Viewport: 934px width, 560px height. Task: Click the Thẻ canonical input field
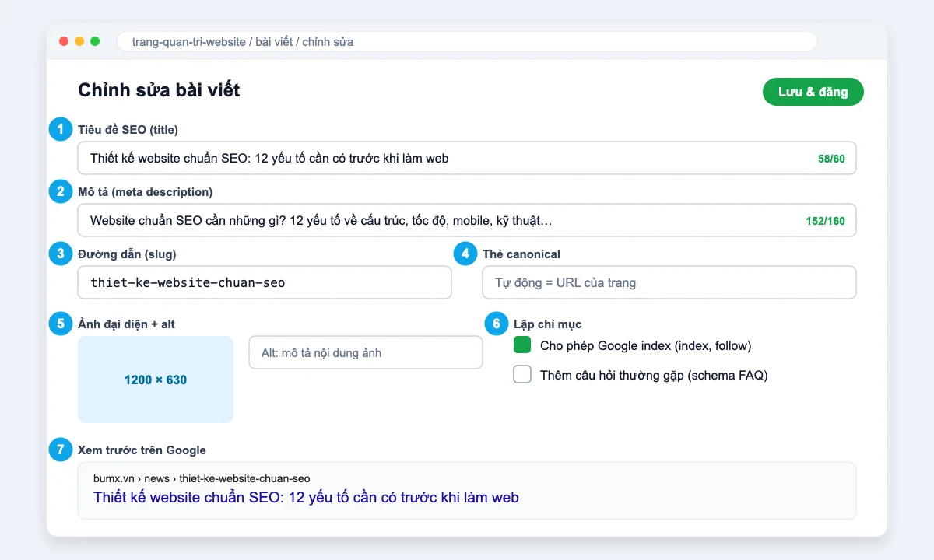tap(669, 282)
